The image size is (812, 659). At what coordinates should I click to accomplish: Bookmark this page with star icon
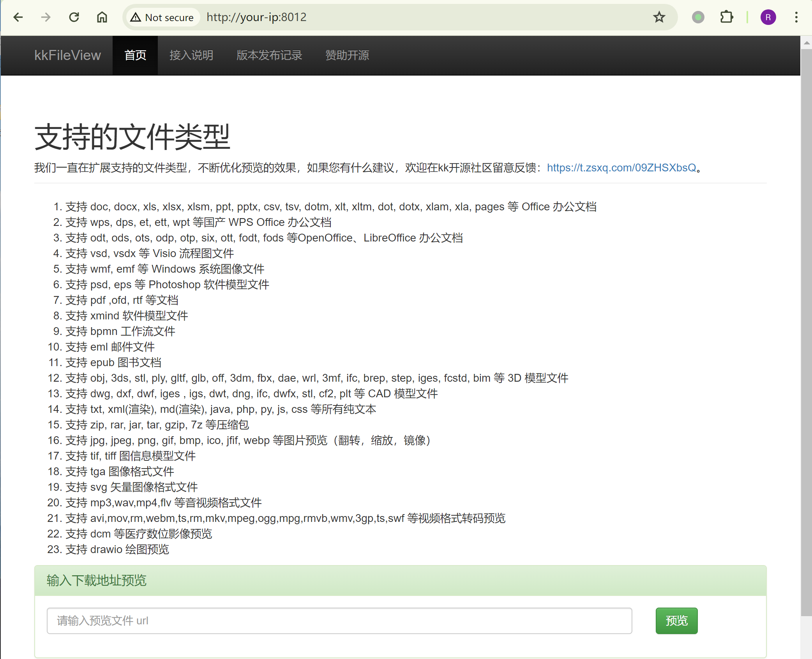[x=659, y=17]
